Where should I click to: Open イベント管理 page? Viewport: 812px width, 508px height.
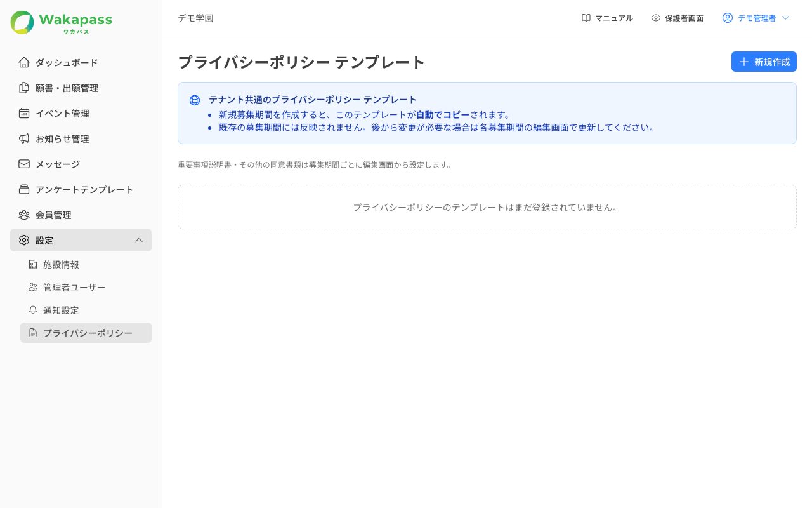[81, 113]
